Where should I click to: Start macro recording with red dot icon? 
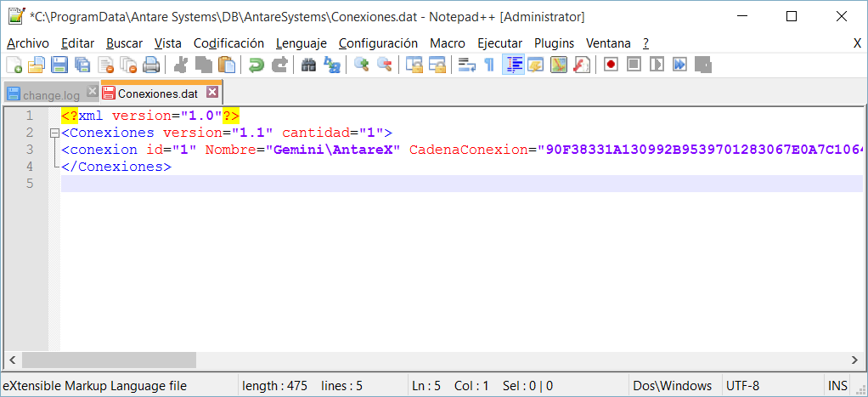[611, 65]
